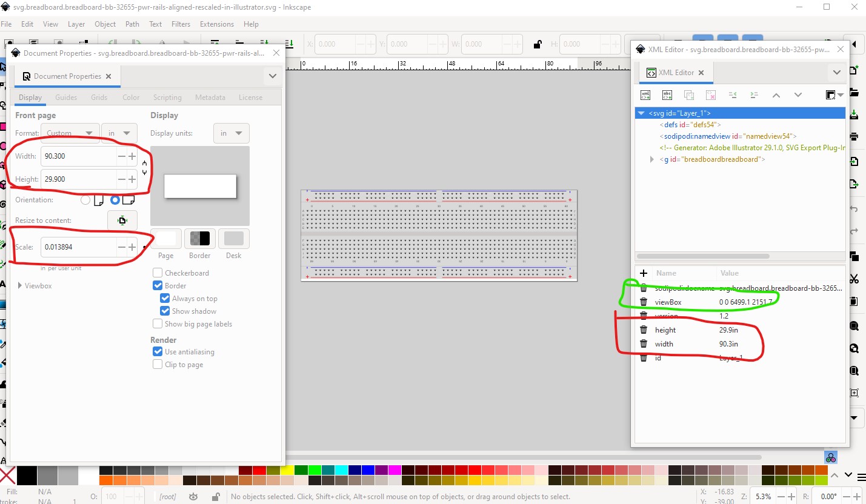The height and width of the screenshot is (504, 866).
Task: Add attribute with plus icon
Action: tap(644, 273)
